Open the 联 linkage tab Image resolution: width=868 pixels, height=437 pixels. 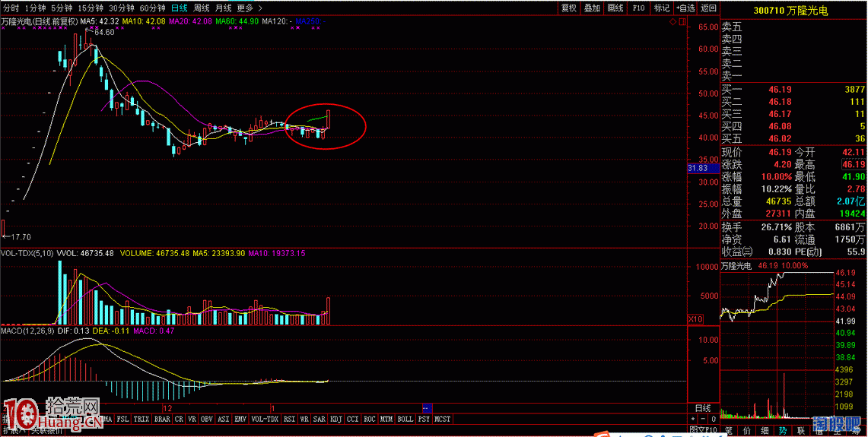(x=801, y=430)
